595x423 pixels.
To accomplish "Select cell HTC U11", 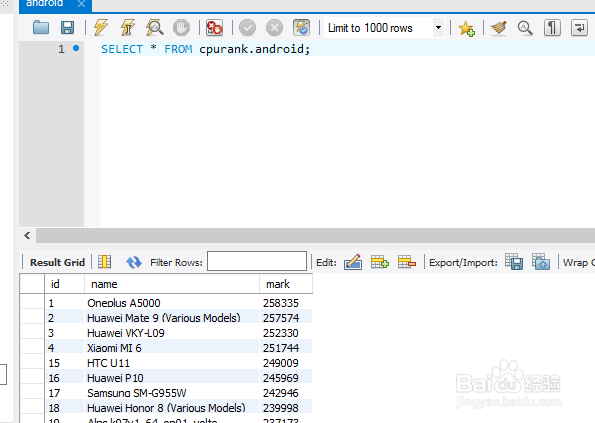I will click(172, 363).
